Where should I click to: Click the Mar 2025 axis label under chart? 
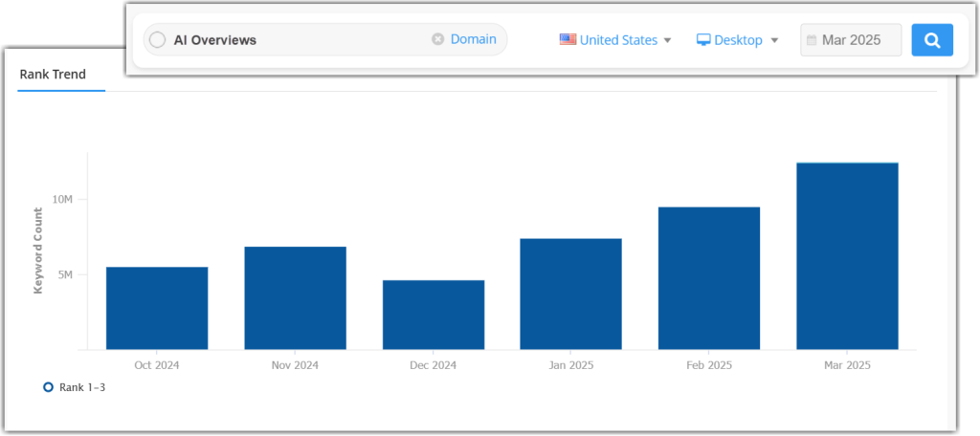[x=847, y=365]
